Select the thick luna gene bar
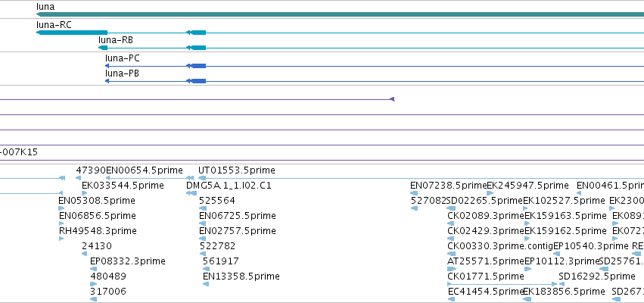 [x=340, y=14]
